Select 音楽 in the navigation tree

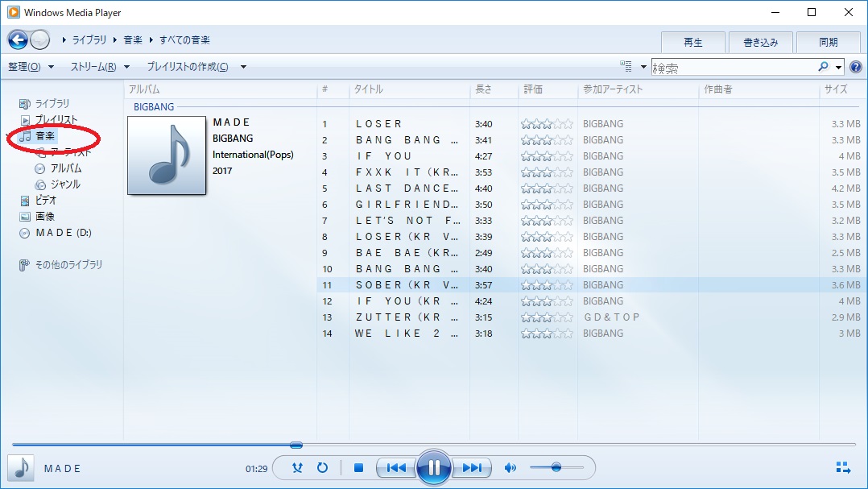tap(45, 135)
